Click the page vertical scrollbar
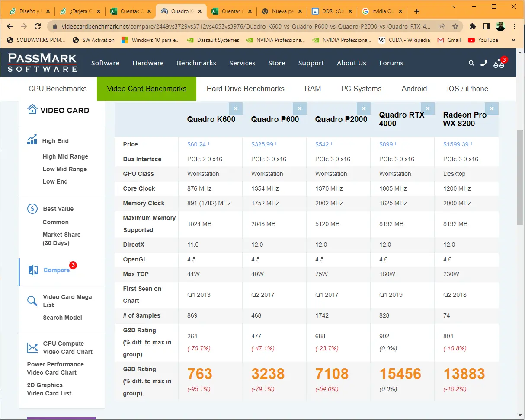Image resolution: width=525 pixels, height=420 pixels. (520, 177)
